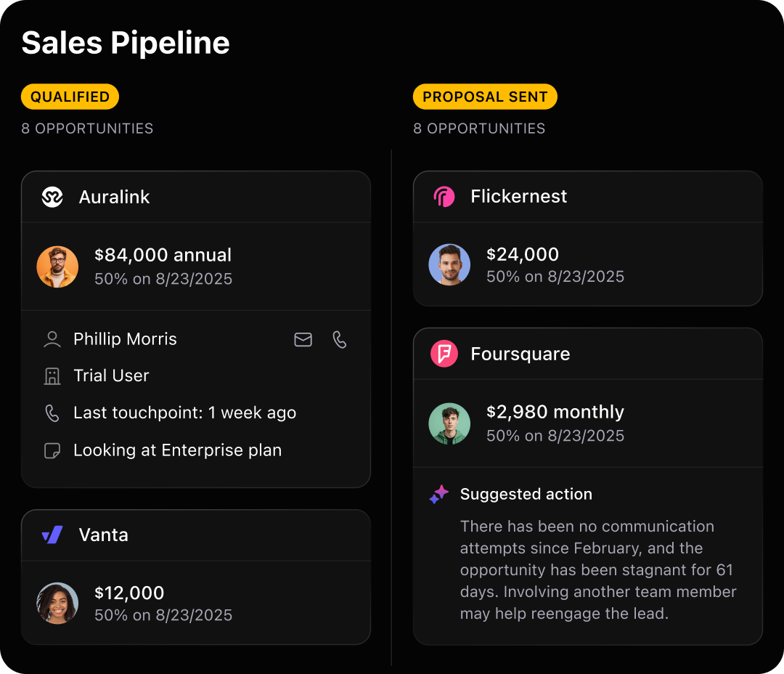
Task: Open the Auralink owner avatar
Action: [x=57, y=267]
